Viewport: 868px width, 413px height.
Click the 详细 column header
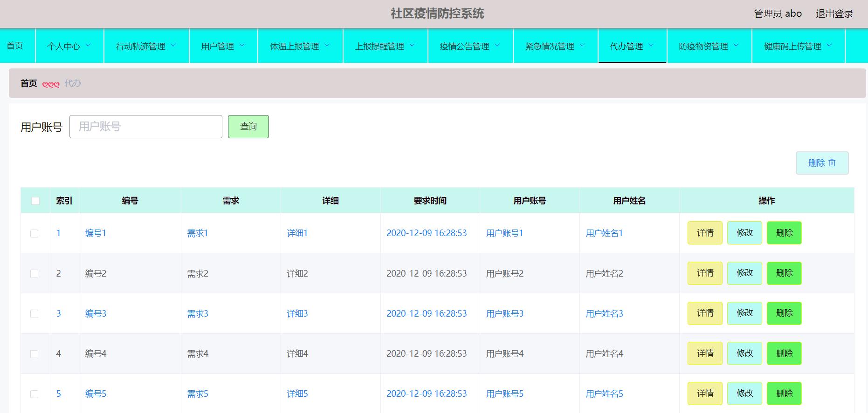pos(331,201)
